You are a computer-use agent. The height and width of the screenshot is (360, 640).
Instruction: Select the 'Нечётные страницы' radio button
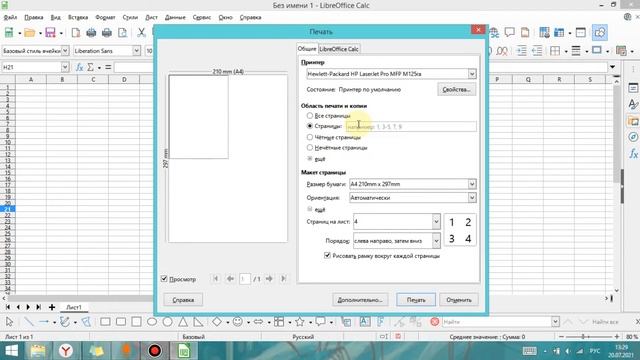[310, 147]
